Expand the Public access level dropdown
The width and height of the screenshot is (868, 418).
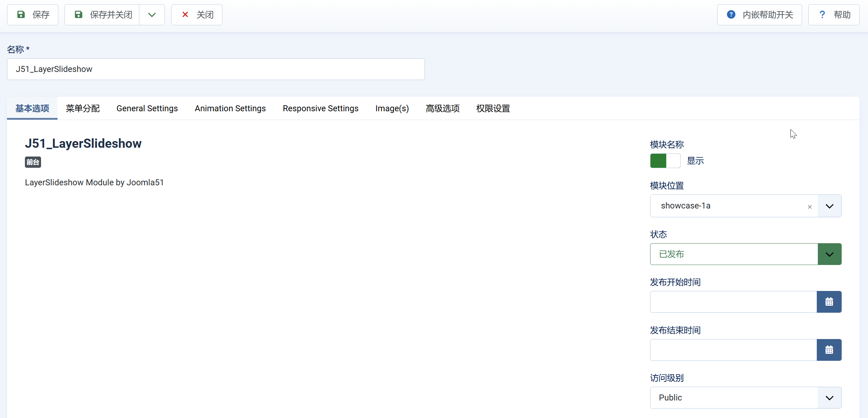(829, 398)
